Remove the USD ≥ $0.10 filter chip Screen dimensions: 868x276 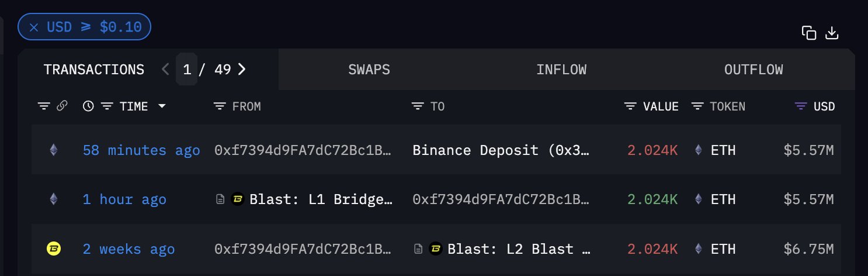tap(34, 27)
